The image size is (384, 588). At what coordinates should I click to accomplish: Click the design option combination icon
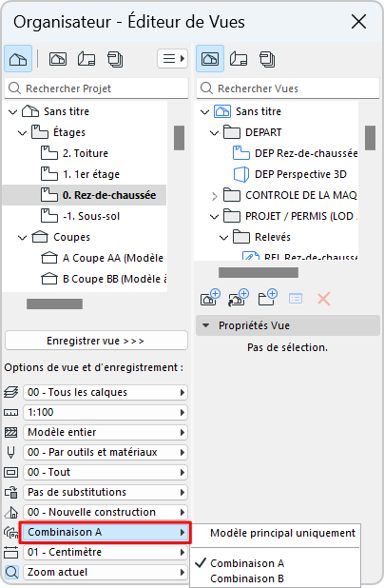coord(10,532)
